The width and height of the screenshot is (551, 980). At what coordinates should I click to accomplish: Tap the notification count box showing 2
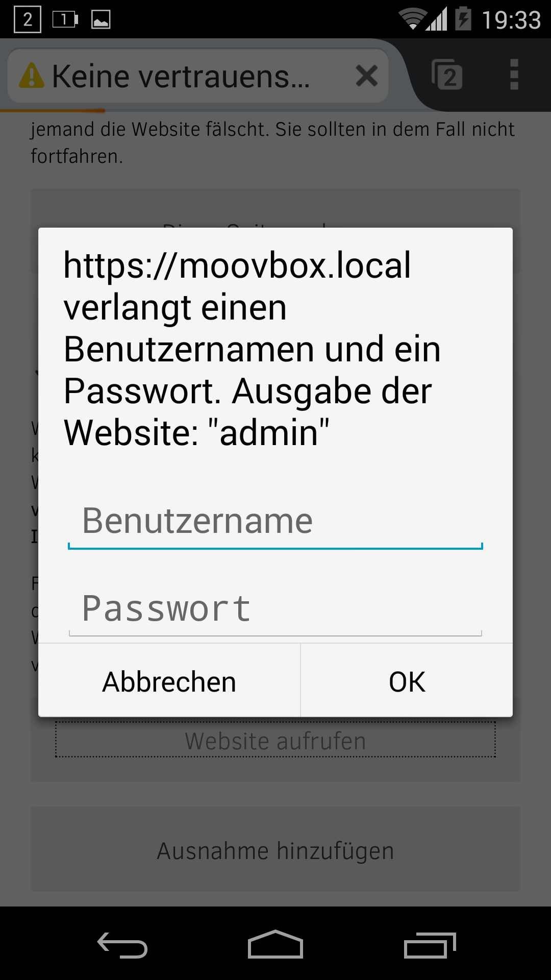coord(28,19)
